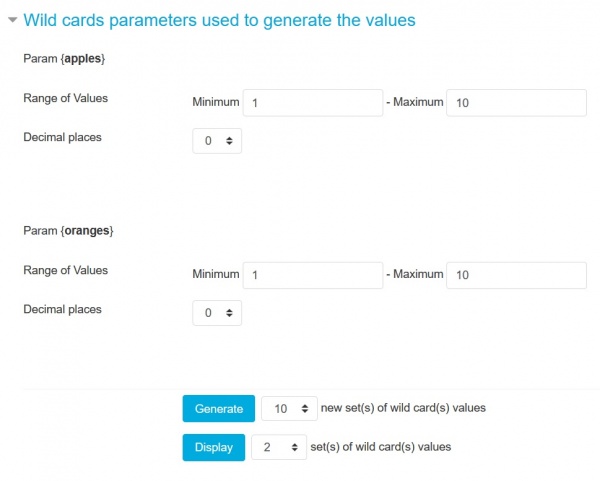Focus the oranges Minimum value field
Screen dimensions: 600x481
312,275
